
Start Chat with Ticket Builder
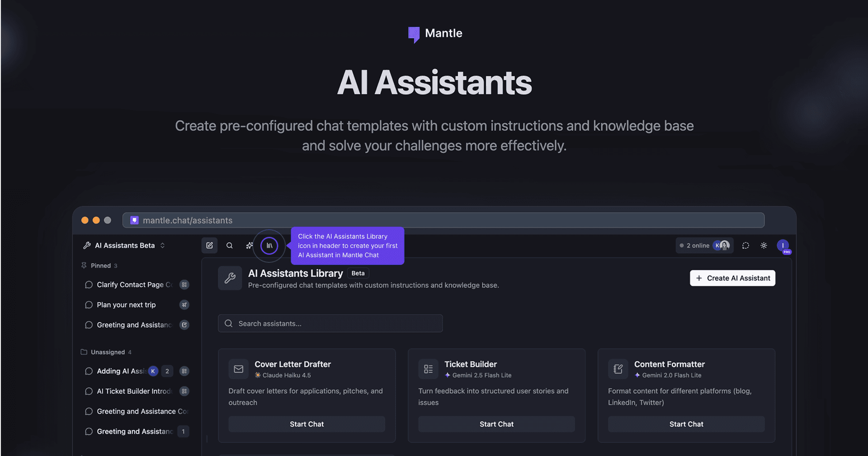tap(496, 424)
